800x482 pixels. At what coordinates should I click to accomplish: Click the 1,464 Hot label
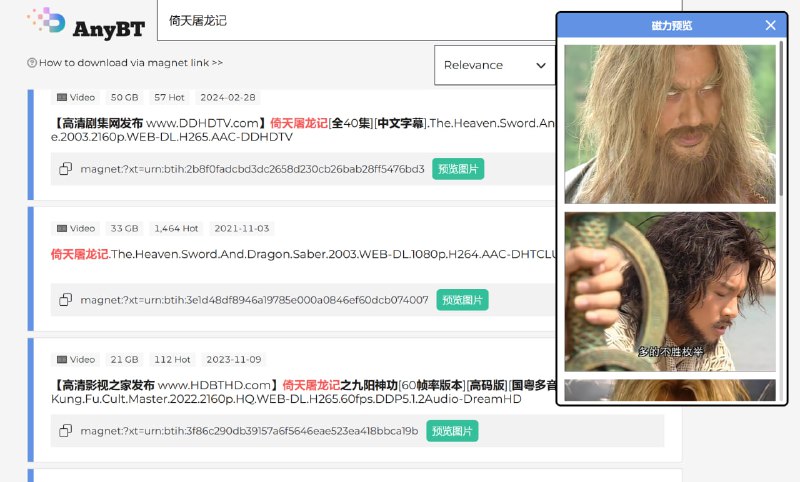click(x=176, y=229)
